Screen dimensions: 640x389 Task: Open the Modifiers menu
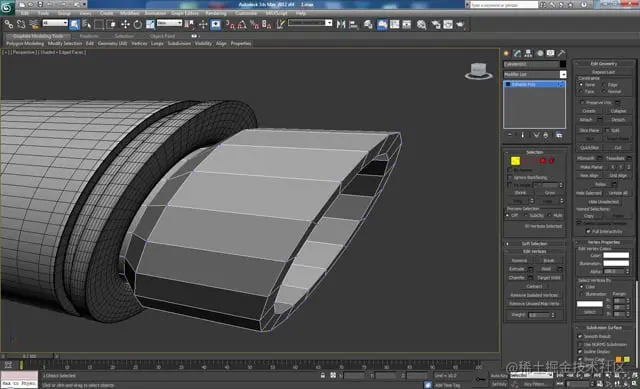[129, 13]
